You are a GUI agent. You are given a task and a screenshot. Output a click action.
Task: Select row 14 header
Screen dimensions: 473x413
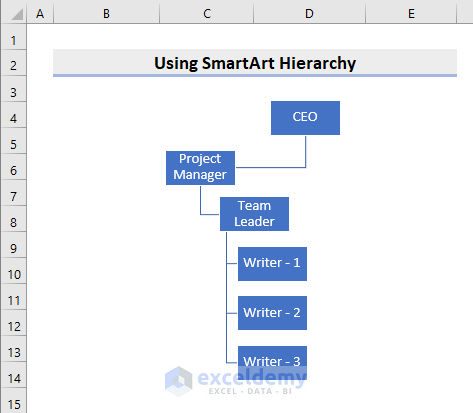pyautogui.click(x=14, y=375)
